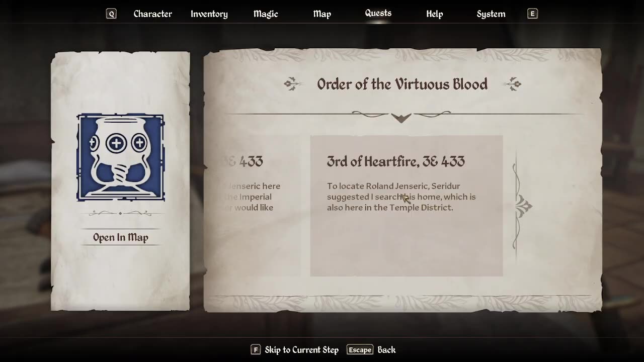Go to the Map tab
Viewport: 644px width, 362px height.
(x=322, y=14)
